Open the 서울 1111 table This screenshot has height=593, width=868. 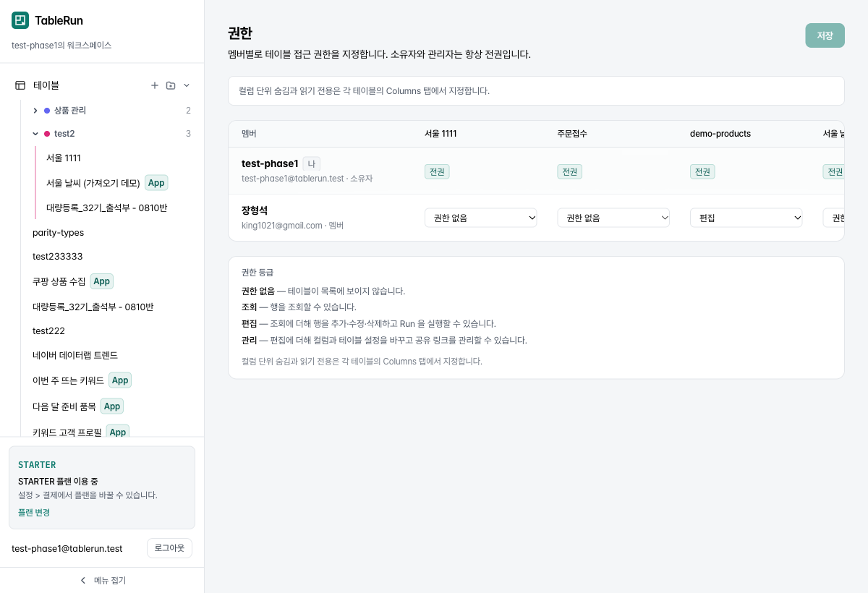point(64,158)
